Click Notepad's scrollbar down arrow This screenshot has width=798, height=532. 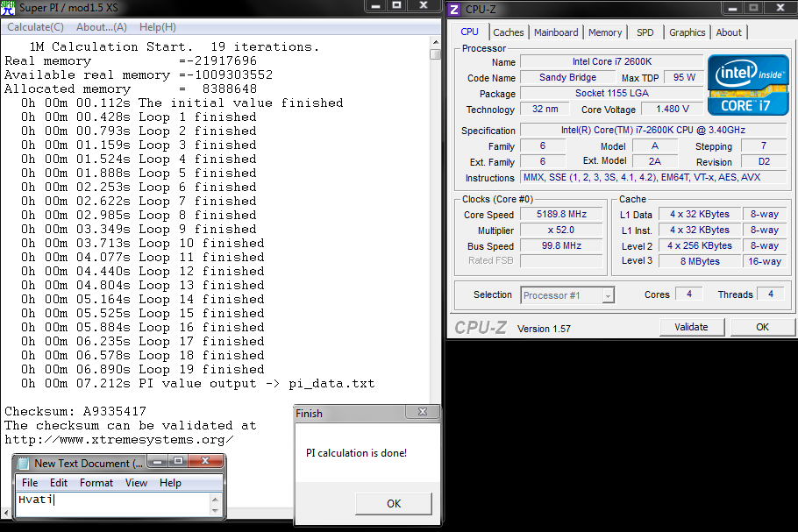216,510
